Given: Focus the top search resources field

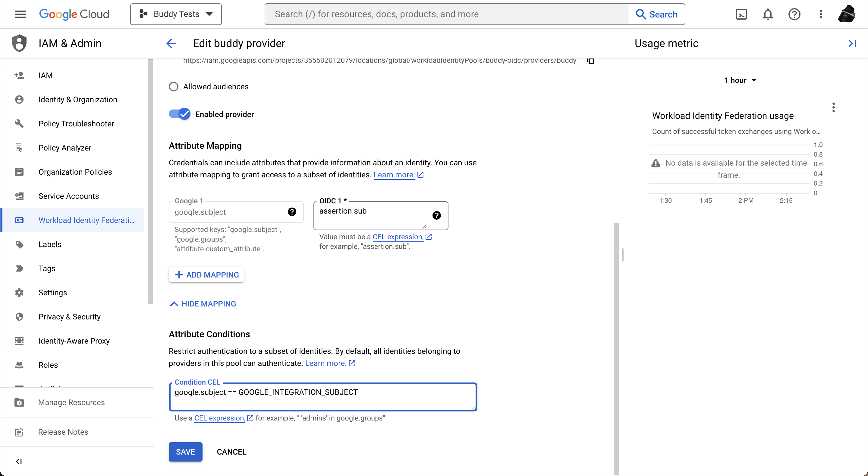Looking at the screenshot, I should [447, 14].
